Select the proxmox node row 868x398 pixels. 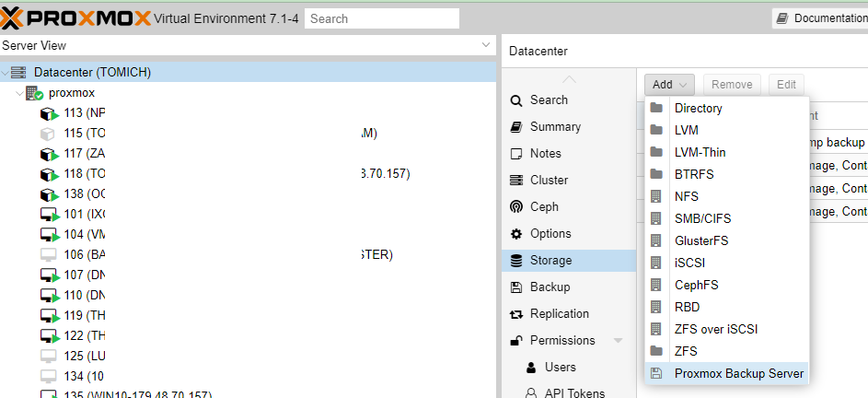pos(248,93)
